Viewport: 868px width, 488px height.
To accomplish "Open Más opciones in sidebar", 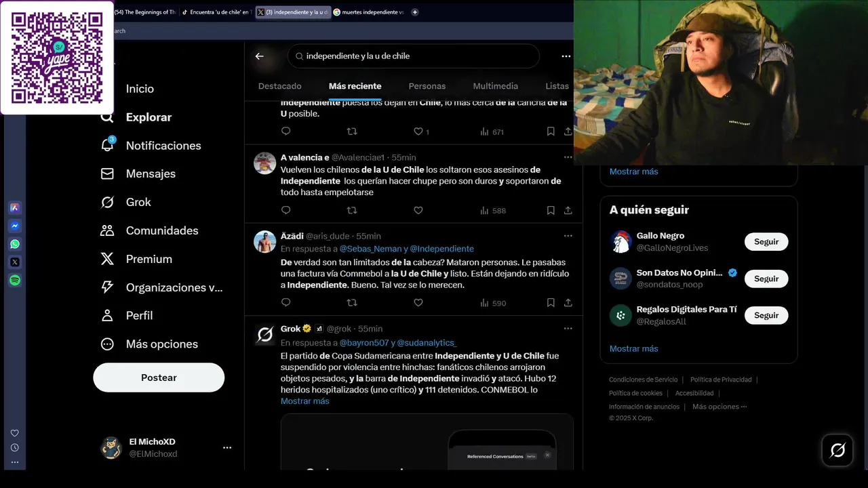I will tap(149, 344).
